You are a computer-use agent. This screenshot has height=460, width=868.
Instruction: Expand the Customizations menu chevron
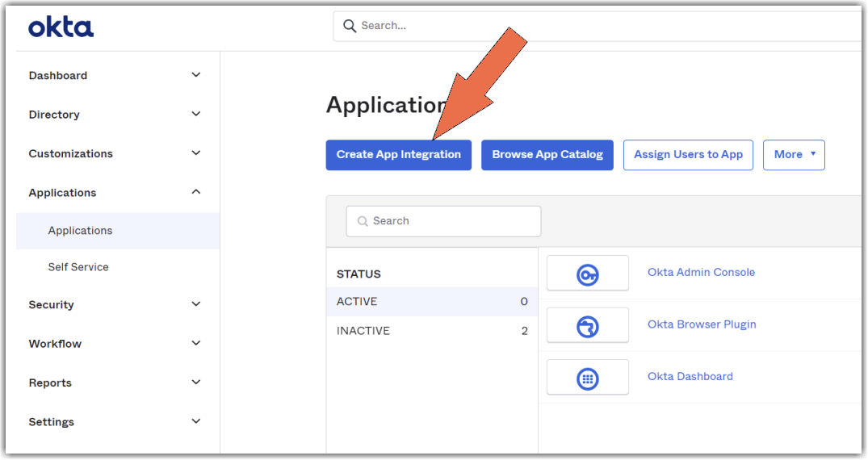tap(196, 153)
